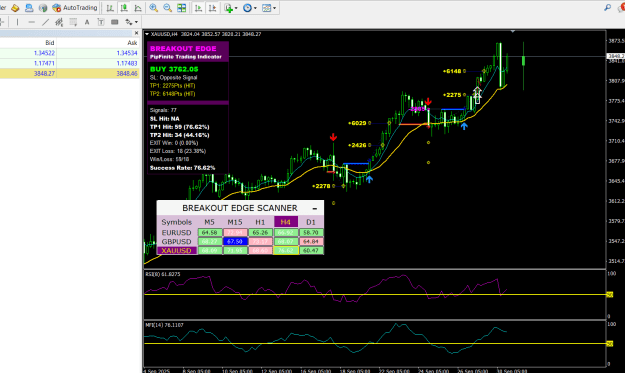Screen dimensions: 625x373
Task: Select M15 timeframe in scanner
Action: 235,222
